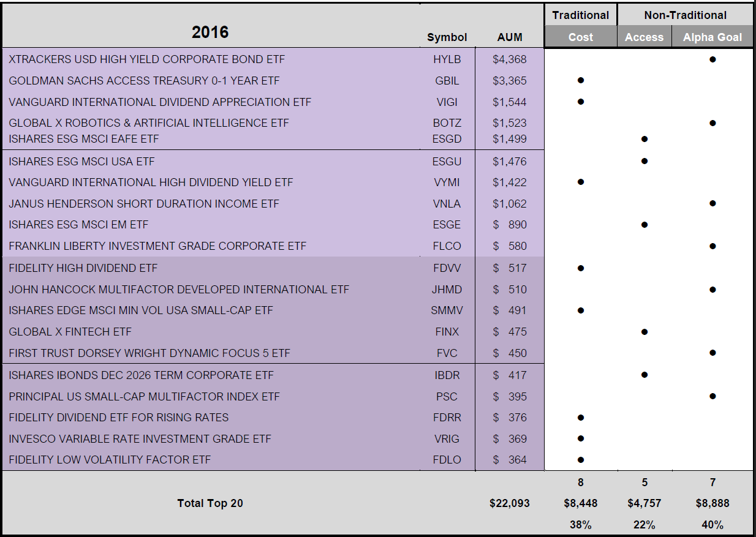Click the JHMD symbol cell

point(447,290)
